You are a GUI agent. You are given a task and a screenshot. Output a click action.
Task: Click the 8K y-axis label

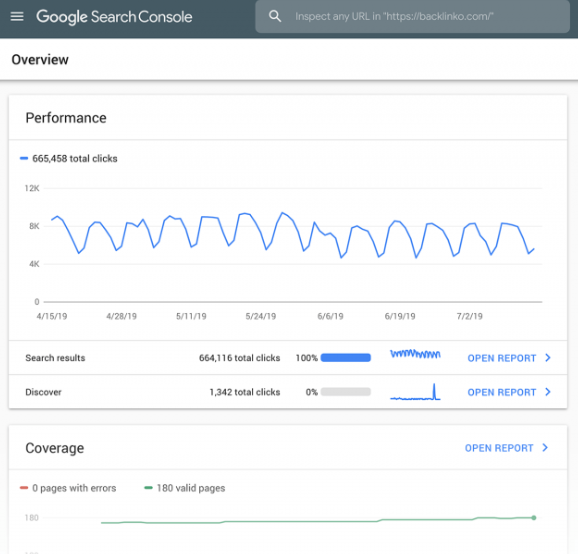coord(34,226)
